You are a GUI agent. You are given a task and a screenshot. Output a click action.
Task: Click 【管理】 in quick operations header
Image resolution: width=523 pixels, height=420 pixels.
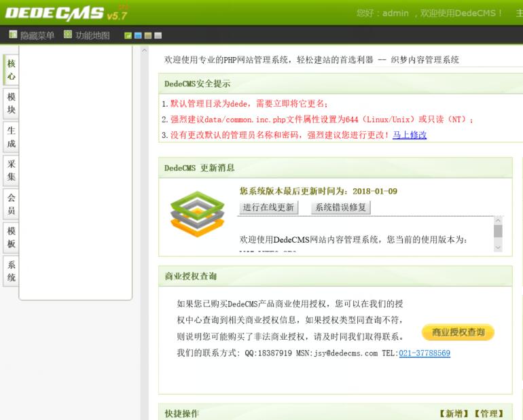coord(489,413)
